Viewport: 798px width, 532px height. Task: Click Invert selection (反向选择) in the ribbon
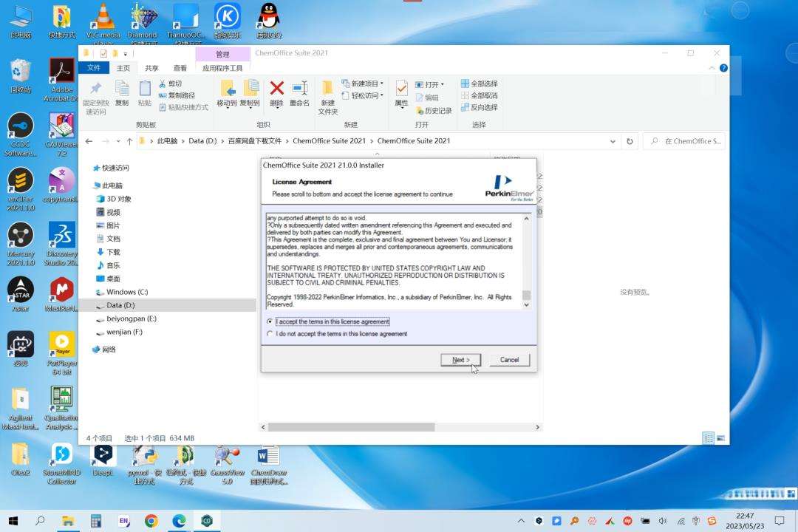(x=480, y=107)
